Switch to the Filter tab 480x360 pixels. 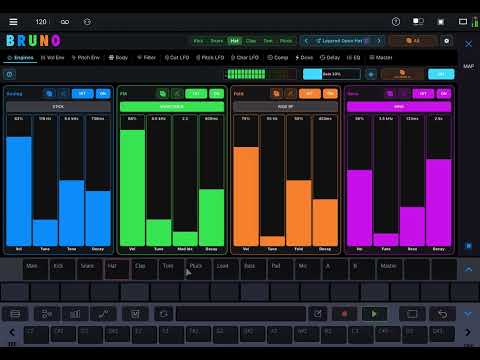pos(147,57)
